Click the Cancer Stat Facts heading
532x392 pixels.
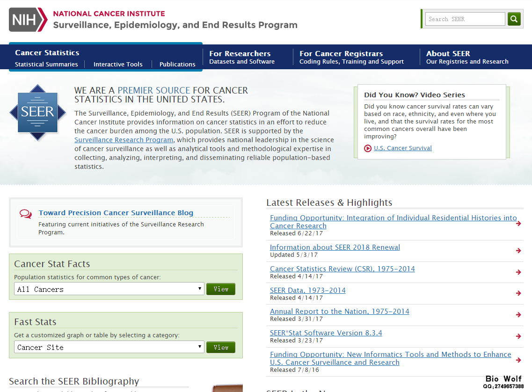52,264
